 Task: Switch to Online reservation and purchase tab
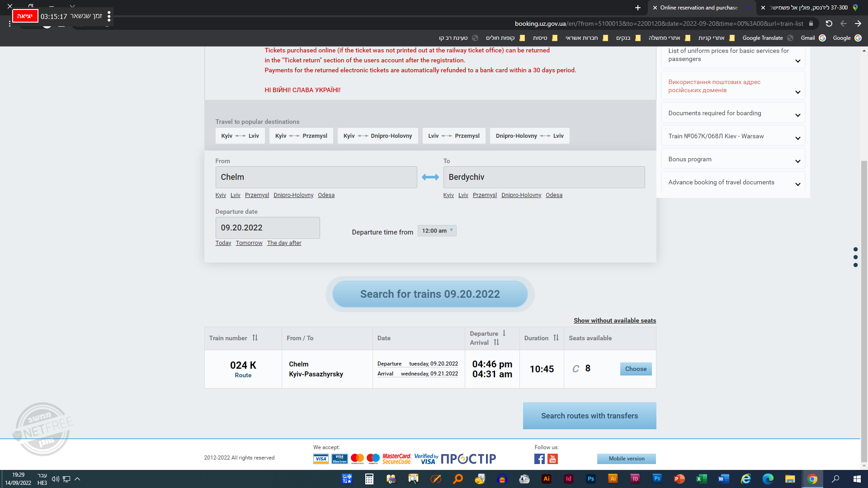click(698, 8)
